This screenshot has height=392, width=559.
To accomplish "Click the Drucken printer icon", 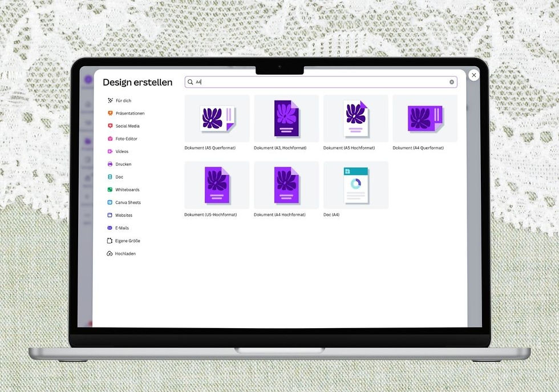I will click(x=110, y=164).
